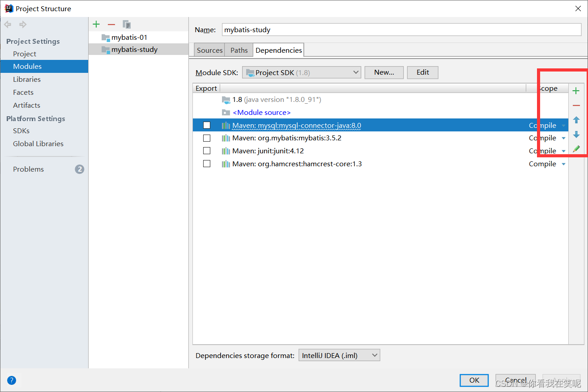Click the forward navigation arrow
The height and width of the screenshot is (392, 588).
(x=22, y=24)
